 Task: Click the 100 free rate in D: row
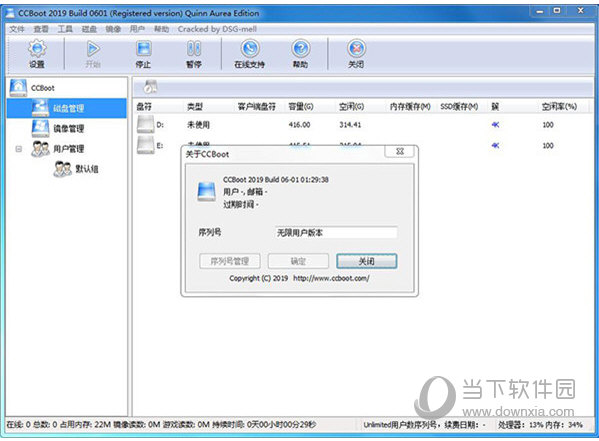[x=548, y=125]
